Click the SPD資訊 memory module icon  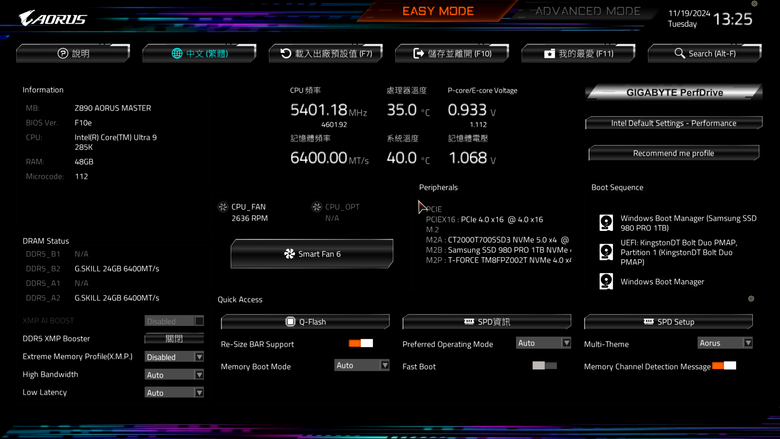pyautogui.click(x=469, y=322)
